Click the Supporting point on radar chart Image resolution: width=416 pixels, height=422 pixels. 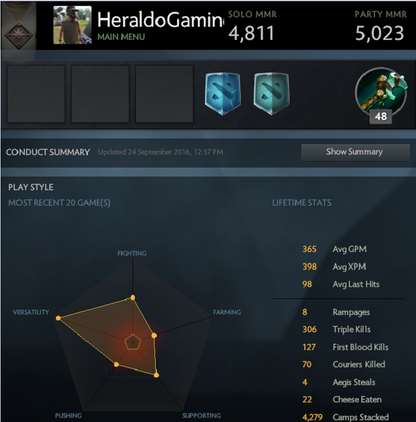tap(156, 375)
